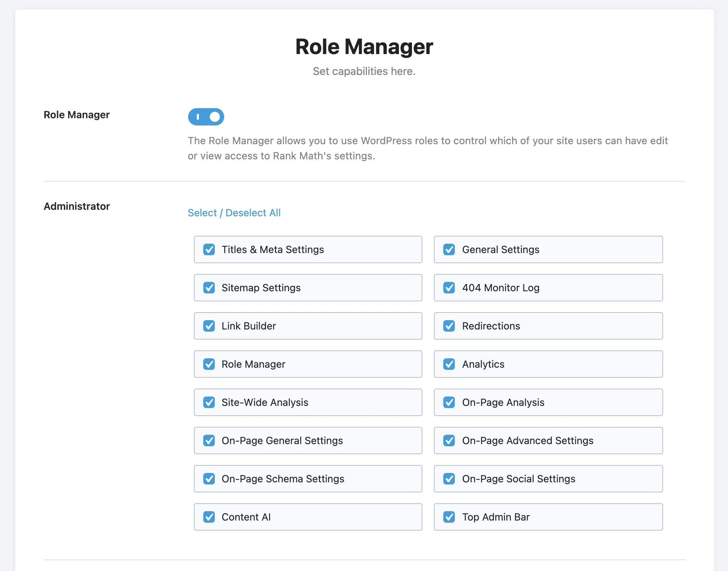Click the Role Manager page heading
This screenshot has width=728, height=571.
pyautogui.click(x=364, y=47)
